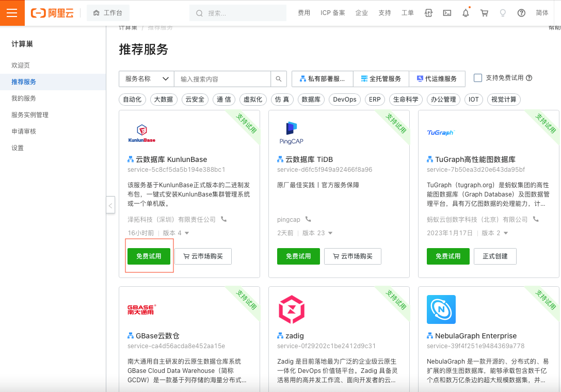561x392 pixels.
Task: Filter by the 云安全 tag
Action: (x=195, y=100)
